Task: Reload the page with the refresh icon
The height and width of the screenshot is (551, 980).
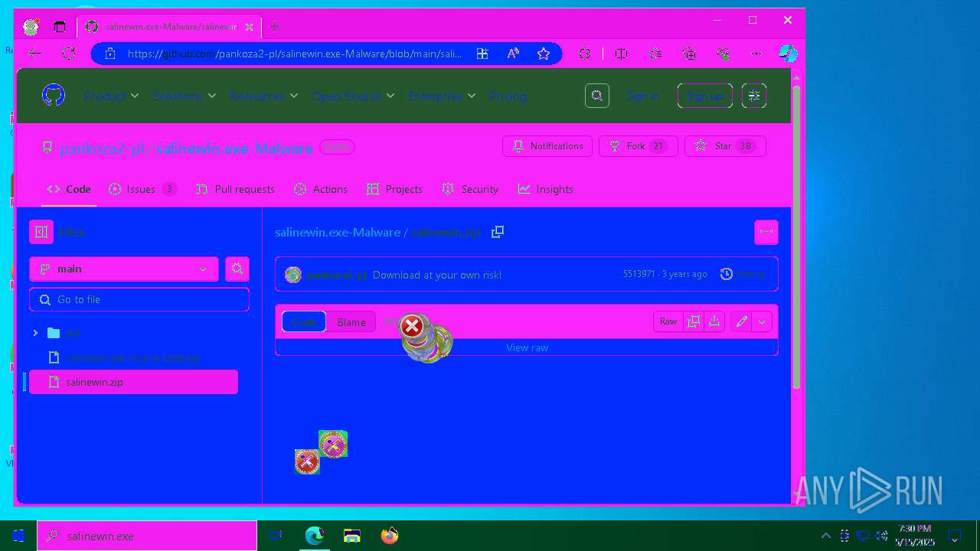Action: (69, 54)
